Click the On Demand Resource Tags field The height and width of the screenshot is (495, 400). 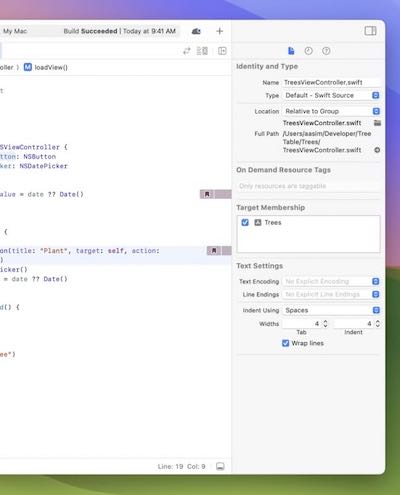point(308,186)
